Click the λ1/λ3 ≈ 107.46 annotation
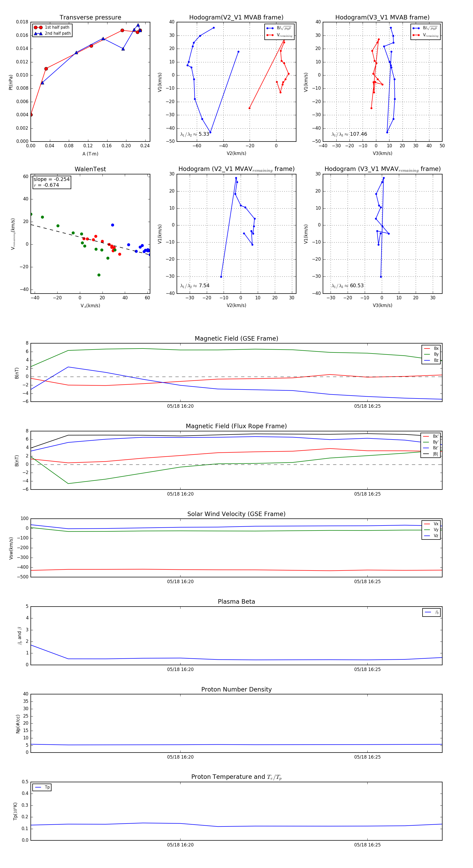Image resolution: width=473 pixels, height=868 pixels. coord(349,134)
